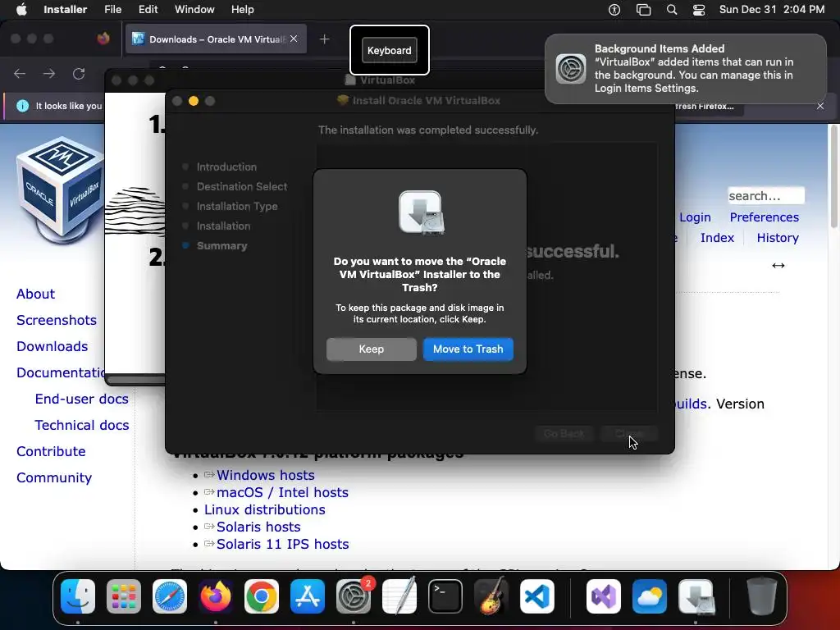Click the accessibility icon in menu bar
The height and width of the screenshot is (630, 840).
tap(614, 9)
